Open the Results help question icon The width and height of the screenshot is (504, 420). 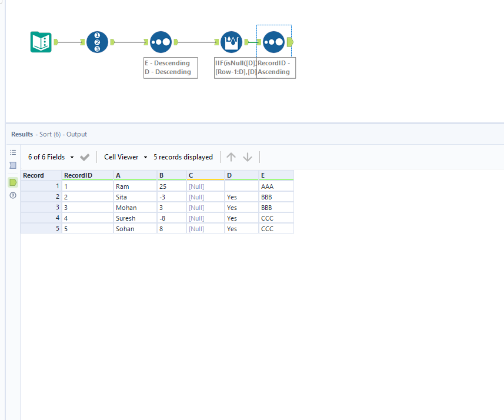coord(13,195)
